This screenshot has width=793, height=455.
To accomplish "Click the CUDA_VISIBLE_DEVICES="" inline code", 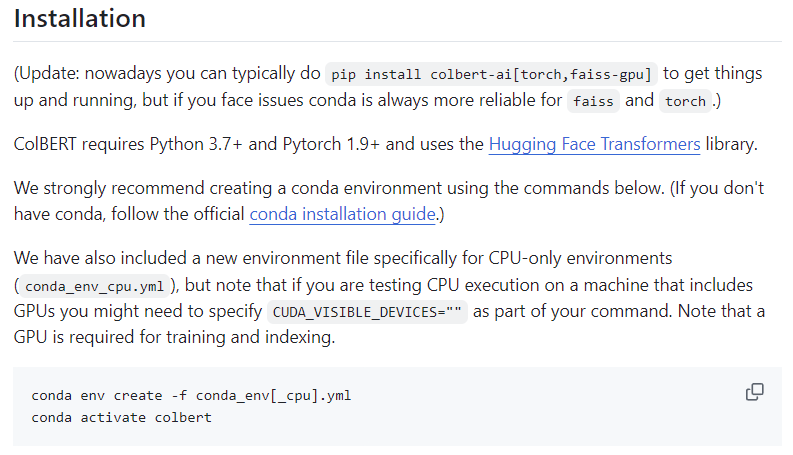I will [367, 312].
